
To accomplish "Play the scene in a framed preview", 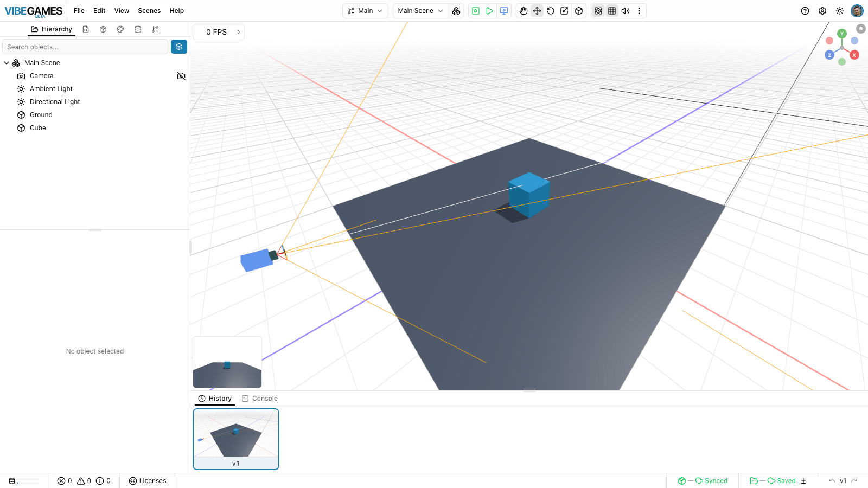I will point(476,11).
